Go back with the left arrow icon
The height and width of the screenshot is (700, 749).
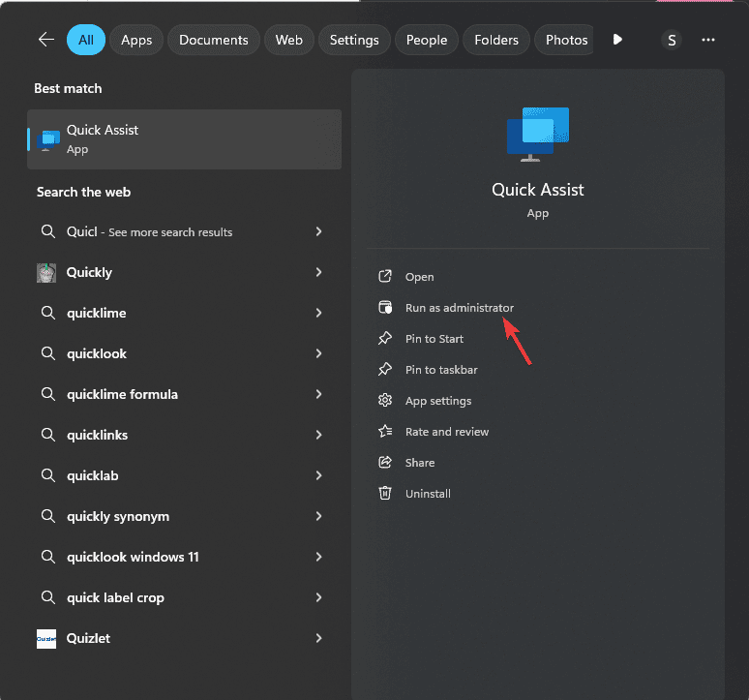pos(46,40)
